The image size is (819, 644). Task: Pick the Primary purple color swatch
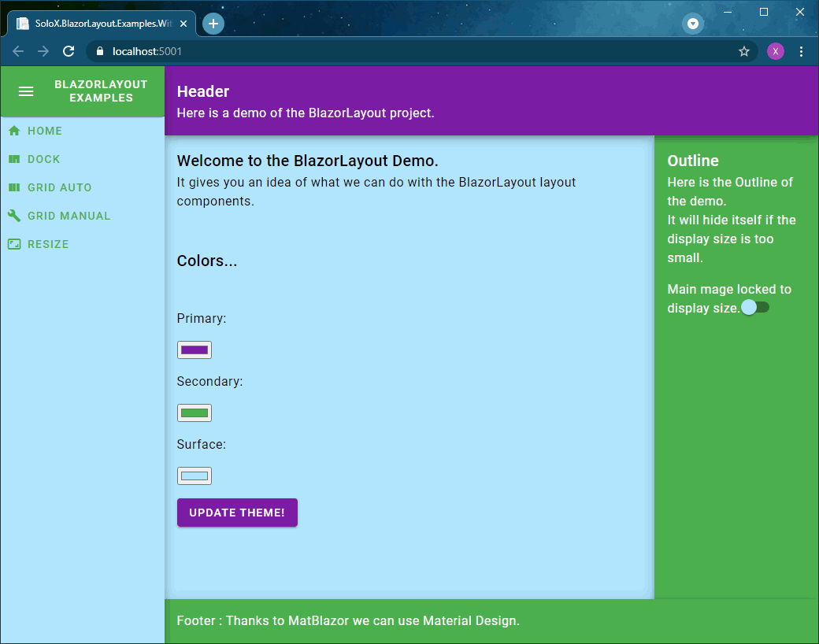pyautogui.click(x=195, y=350)
